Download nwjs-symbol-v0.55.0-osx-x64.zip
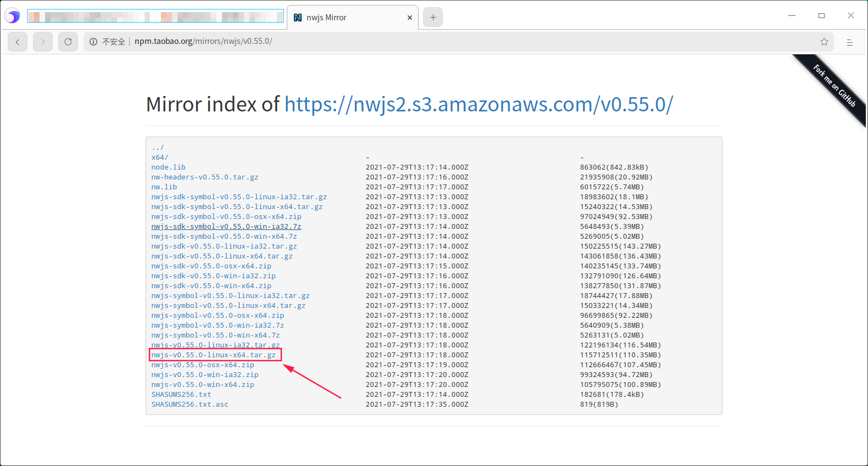The height and width of the screenshot is (466, 868). pos(218,315)
